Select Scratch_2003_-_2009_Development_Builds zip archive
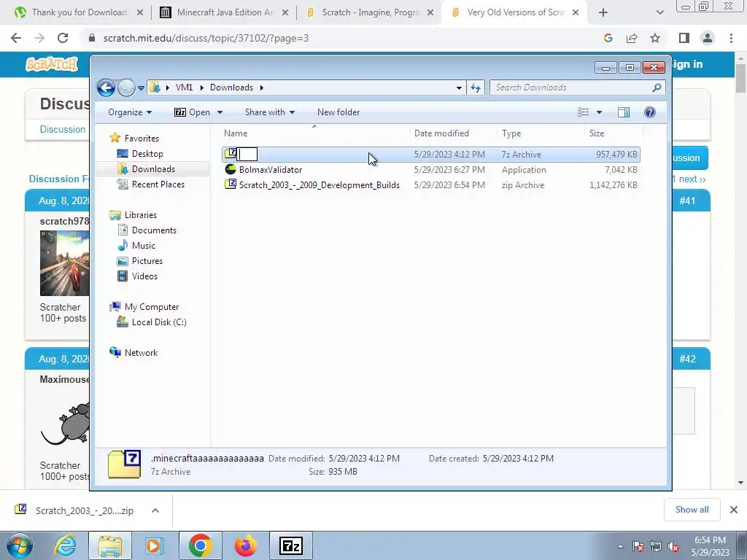 click(x=431, y=184)
